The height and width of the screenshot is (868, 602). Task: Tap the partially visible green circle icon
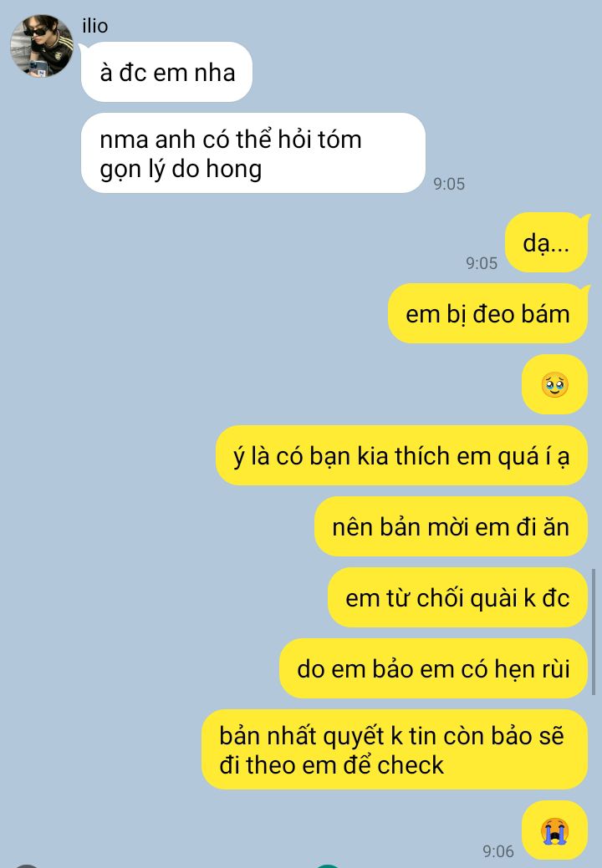click(328, 865)
